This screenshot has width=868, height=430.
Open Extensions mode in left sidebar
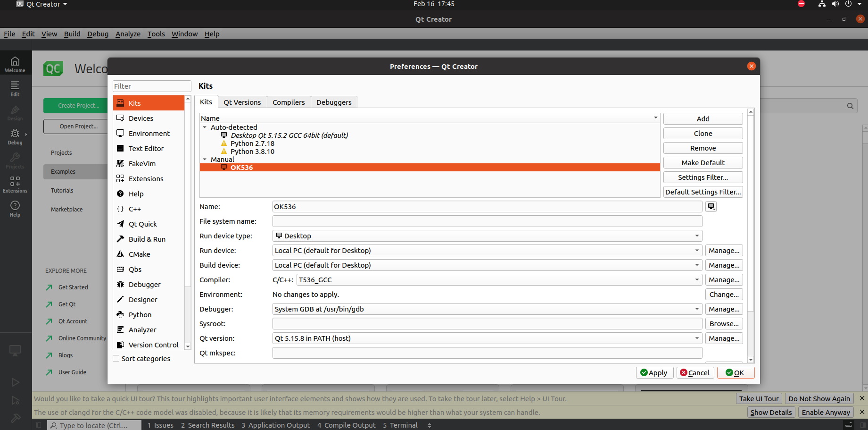(15, 185)
